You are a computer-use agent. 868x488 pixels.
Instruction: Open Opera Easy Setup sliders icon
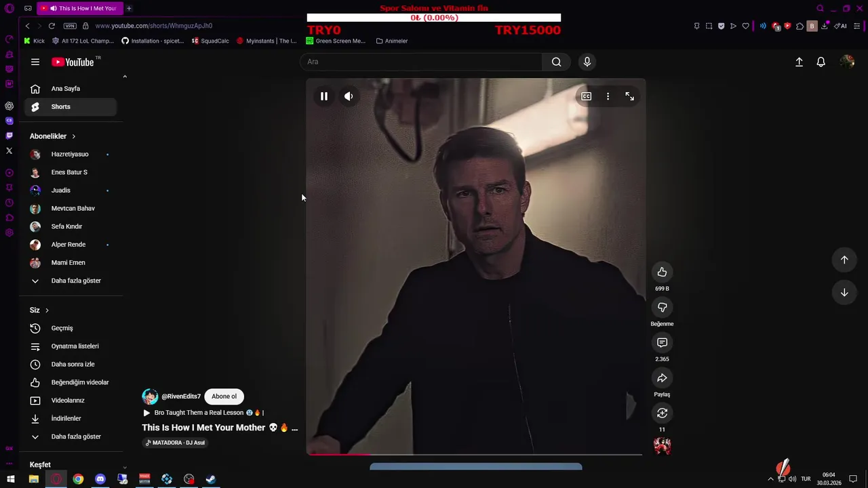(x=857, y=26)
